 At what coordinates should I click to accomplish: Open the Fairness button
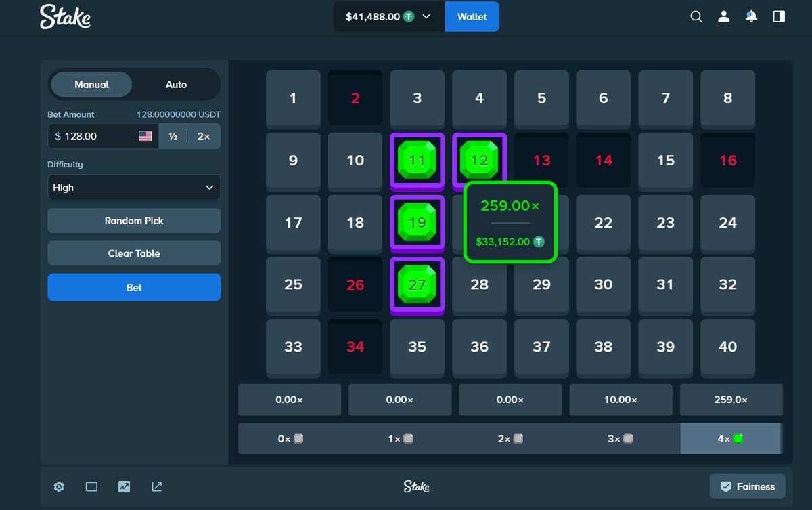747,486
